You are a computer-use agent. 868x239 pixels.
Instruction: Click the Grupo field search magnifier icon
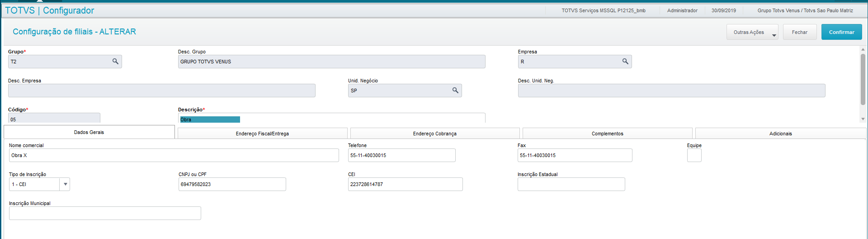pos(115,62)
